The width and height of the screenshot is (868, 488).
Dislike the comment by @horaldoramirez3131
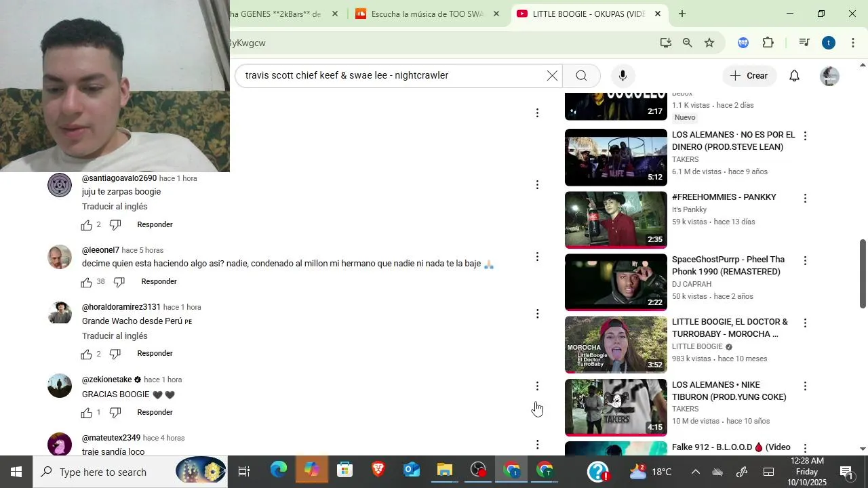pyautogui.click(x=115, y=354)
